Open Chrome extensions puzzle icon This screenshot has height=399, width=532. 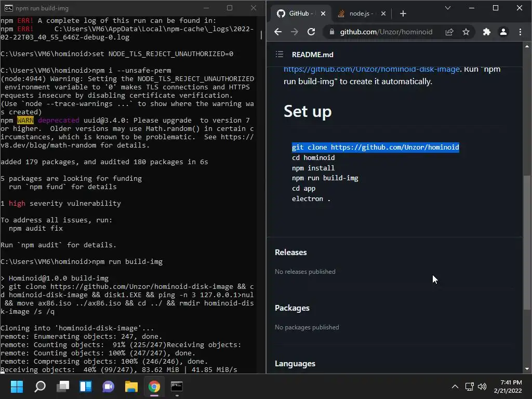pyautogui.click(x=486, y=32)
